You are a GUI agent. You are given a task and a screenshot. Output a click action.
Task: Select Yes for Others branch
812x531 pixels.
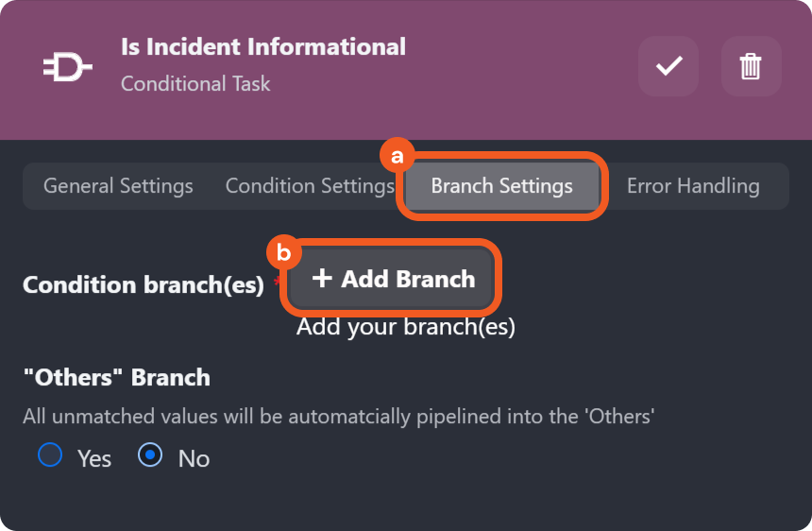pyautogui.click(x=50, y=456)
